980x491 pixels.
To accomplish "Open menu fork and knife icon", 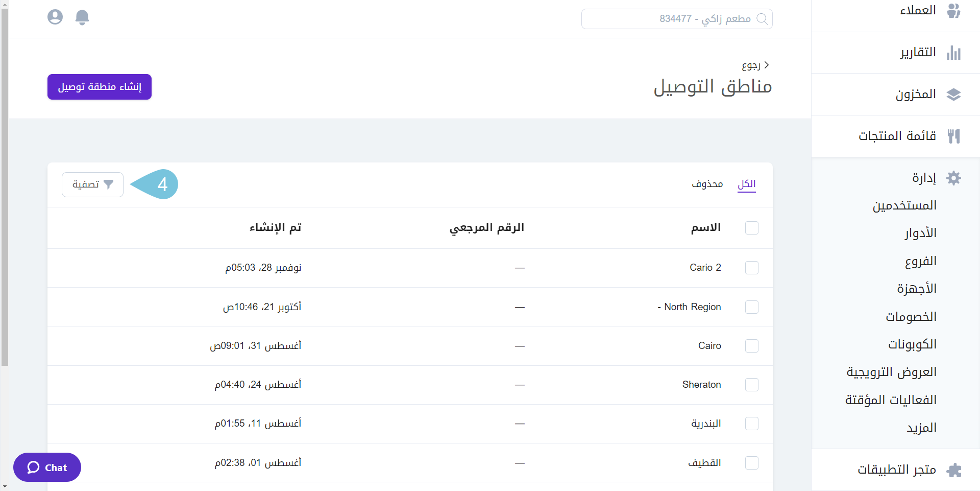I will pos(953,136).
